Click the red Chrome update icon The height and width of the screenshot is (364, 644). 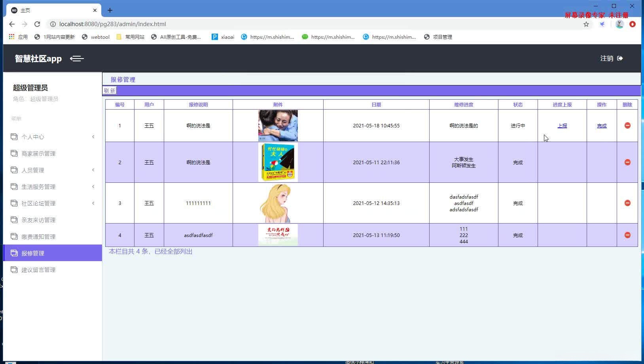click(x=633, y=24)
